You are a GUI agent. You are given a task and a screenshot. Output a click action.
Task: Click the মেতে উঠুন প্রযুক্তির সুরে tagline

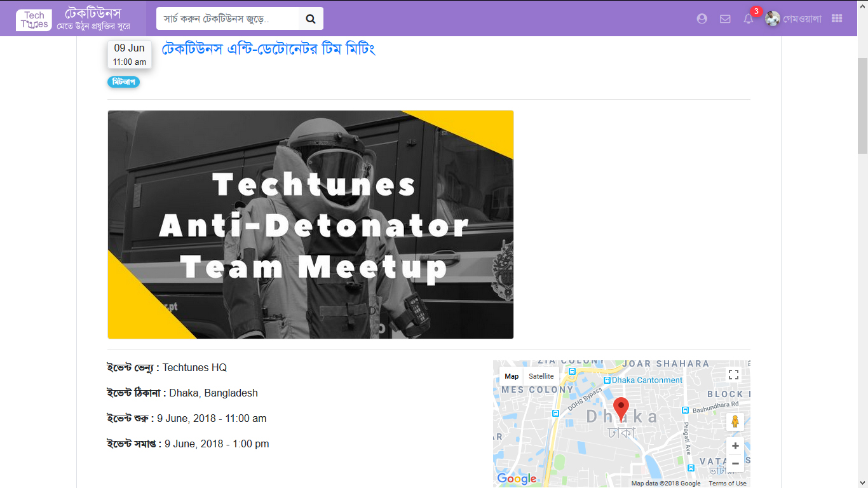pos(93,27)
